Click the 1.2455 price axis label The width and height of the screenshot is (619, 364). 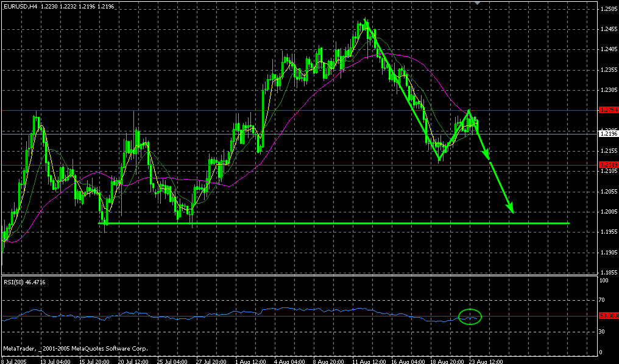[x=609, y=29]
